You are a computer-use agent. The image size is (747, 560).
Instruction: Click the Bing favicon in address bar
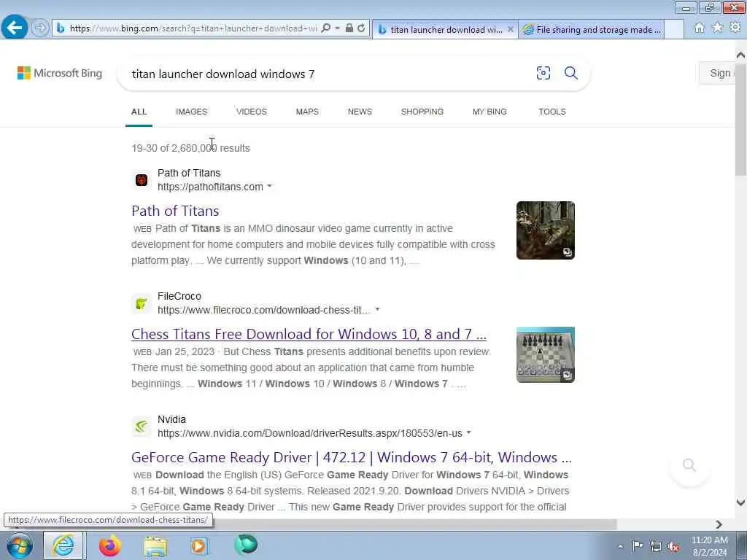[x=61, y=28]
